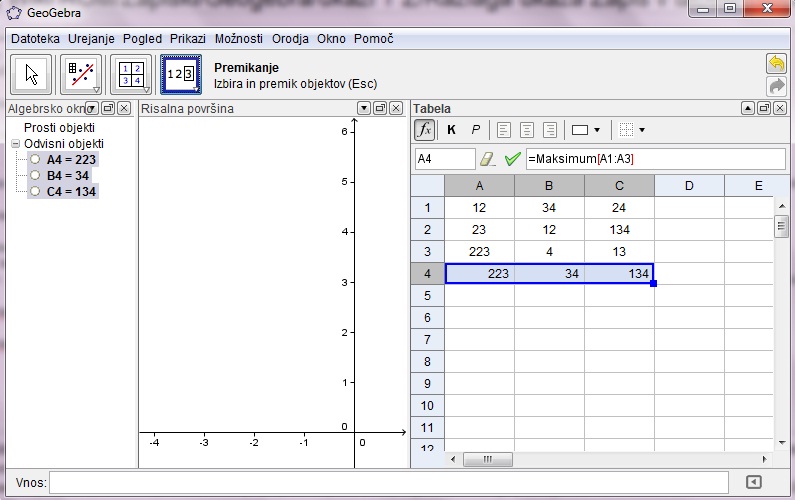Select the 123 sum calculation tool

pyautogui.click(x=181, y=74)
